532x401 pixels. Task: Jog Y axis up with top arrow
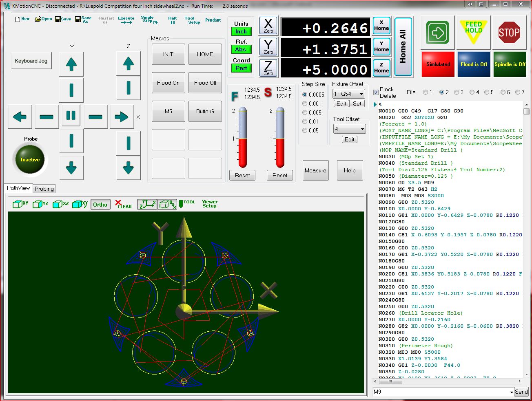pyautogui.click(x=71, y=64)
